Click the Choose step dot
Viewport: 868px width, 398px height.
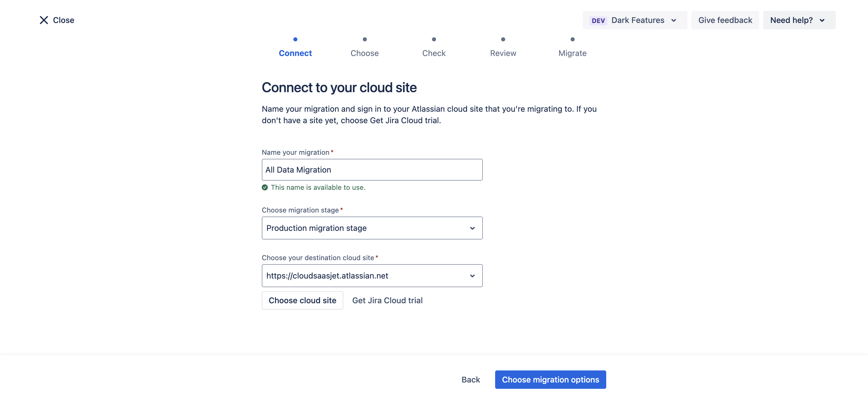365,39
